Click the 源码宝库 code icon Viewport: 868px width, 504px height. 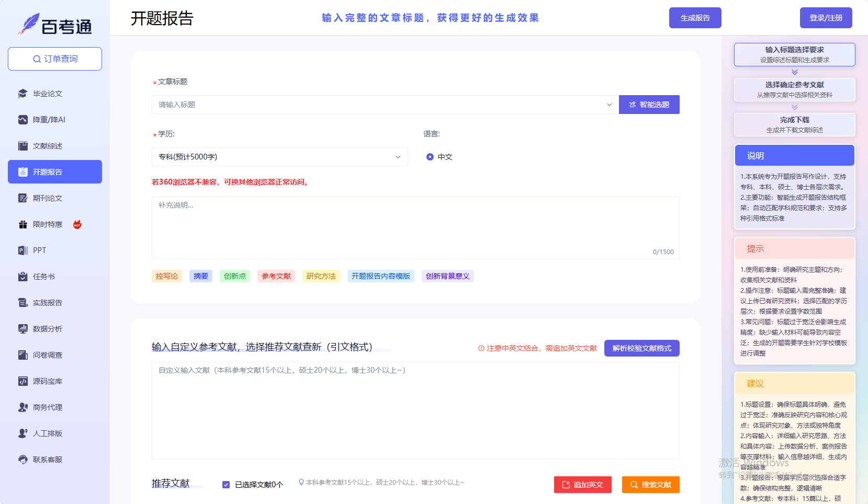[x=22, y=381]
